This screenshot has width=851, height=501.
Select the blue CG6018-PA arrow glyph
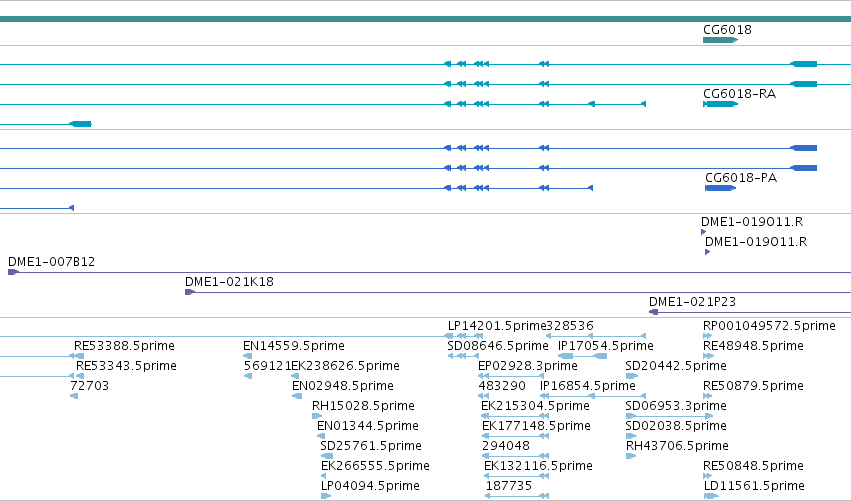(720, 188)
